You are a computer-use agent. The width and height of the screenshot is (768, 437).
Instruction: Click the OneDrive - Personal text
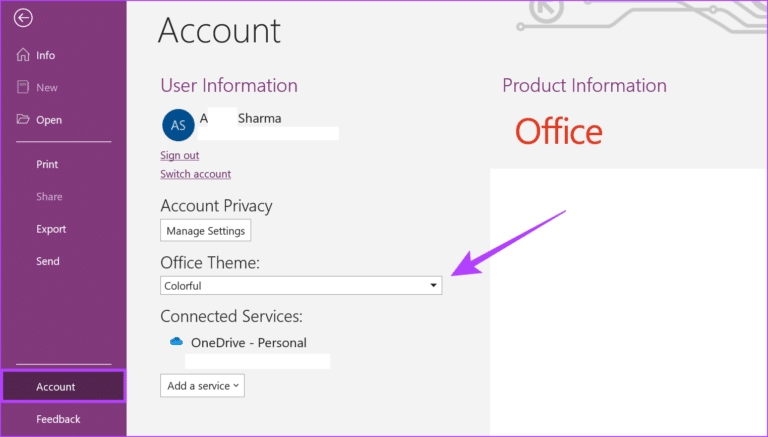[249, 342]
